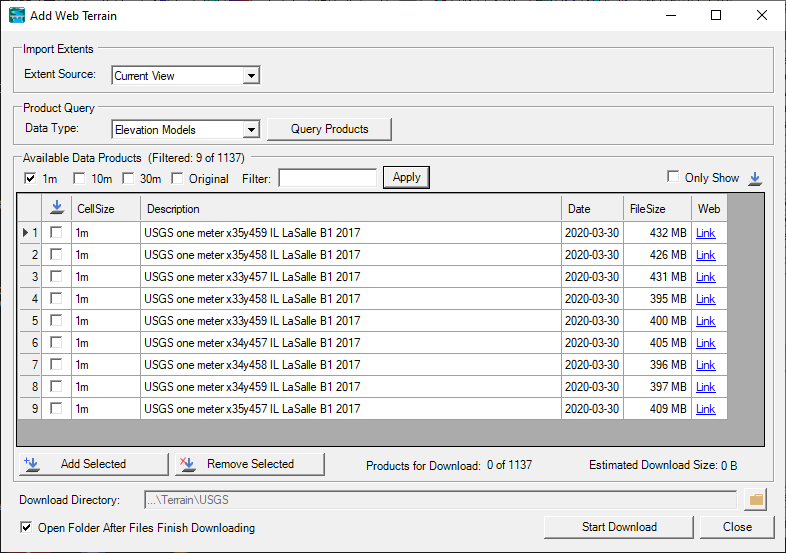The width and height of the screenshot is (786, 553).
Task: Click the download column header icon
Action: coord(57,209)
